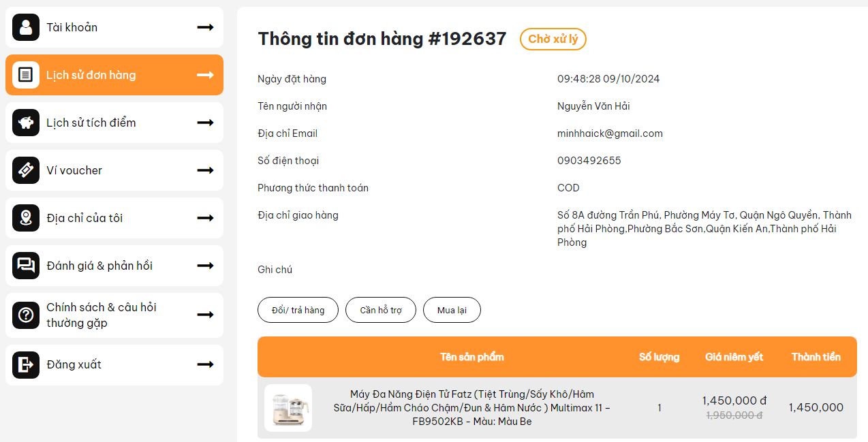Screen dimensions: 868x442
Task: Click the Lịch sử đơn hàng list icon
Action: 26,75
